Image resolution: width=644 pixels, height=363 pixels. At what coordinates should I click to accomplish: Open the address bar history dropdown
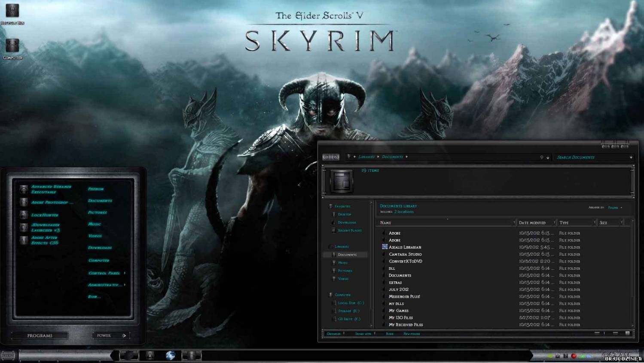[x=548, y=158]
